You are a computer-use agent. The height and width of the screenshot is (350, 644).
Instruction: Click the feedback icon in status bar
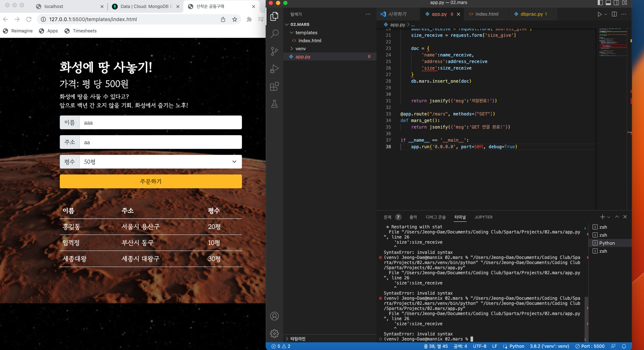point(613,346)
